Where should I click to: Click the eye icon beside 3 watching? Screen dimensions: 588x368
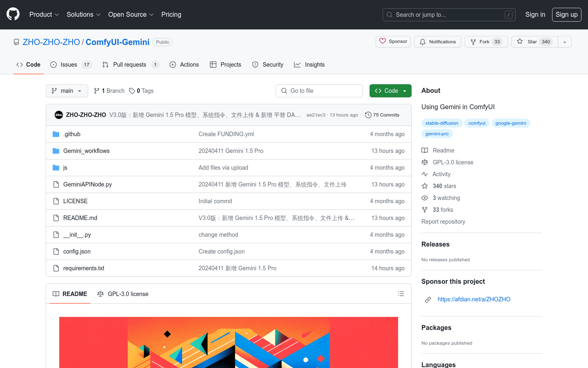(x=425, y=198)
